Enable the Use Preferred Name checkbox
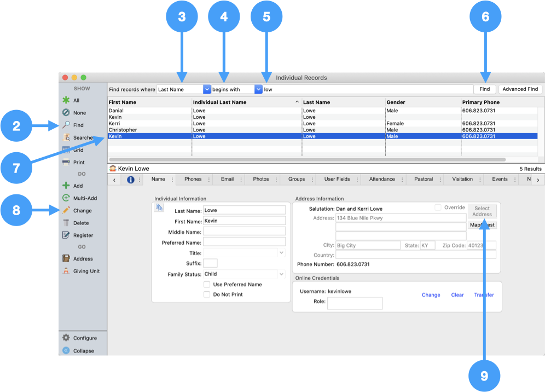 coord(207,285)
